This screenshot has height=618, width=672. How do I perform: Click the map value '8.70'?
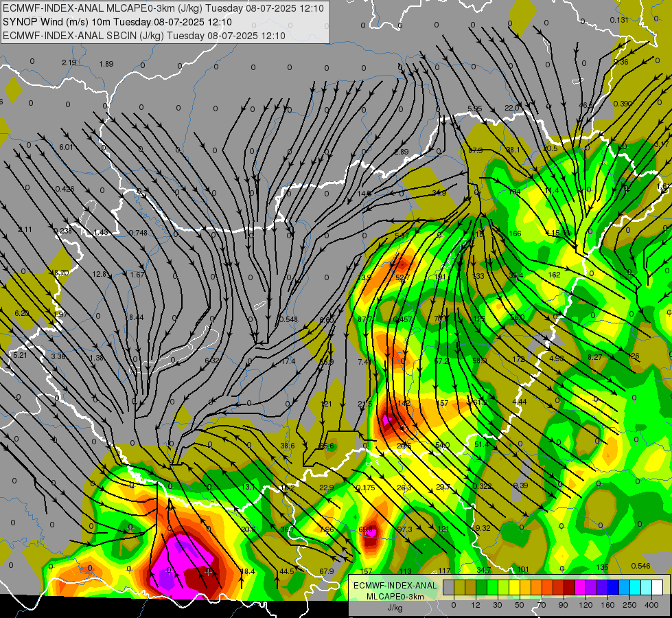pyautogui.click(x=61, y=273)
